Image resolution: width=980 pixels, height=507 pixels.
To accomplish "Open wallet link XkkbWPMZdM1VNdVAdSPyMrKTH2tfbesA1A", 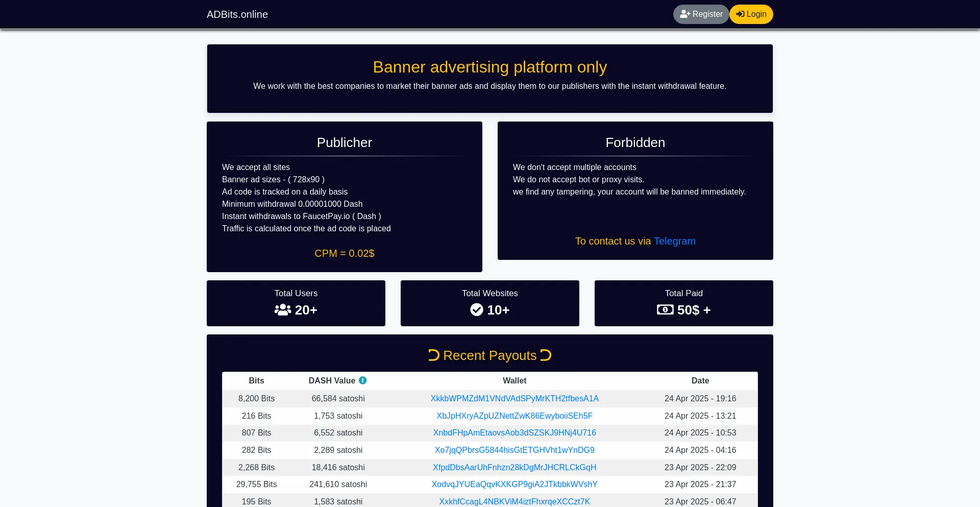I will [514, 398].
